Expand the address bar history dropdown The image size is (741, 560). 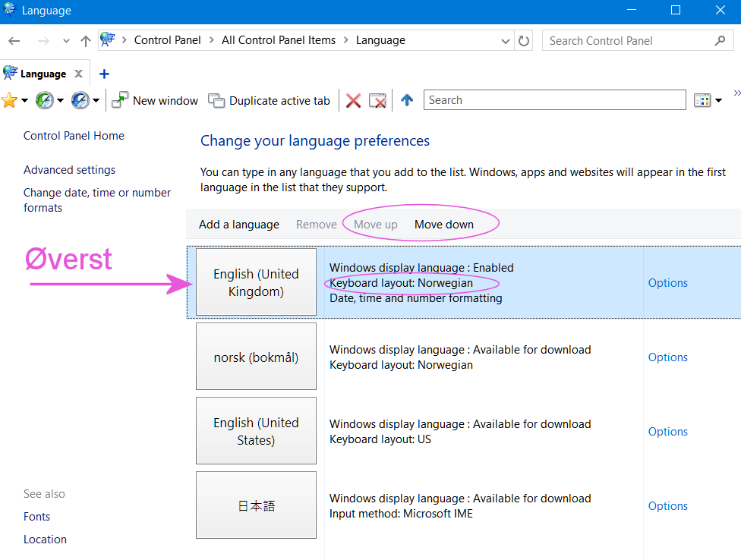[505, 41]
